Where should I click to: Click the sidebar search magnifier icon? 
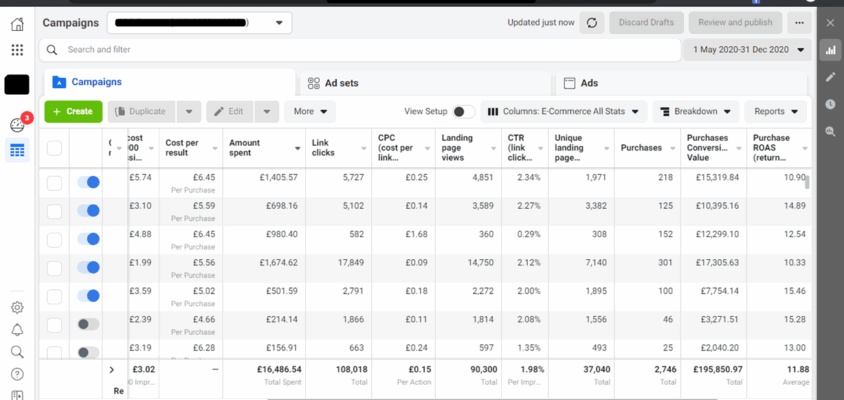17,352
